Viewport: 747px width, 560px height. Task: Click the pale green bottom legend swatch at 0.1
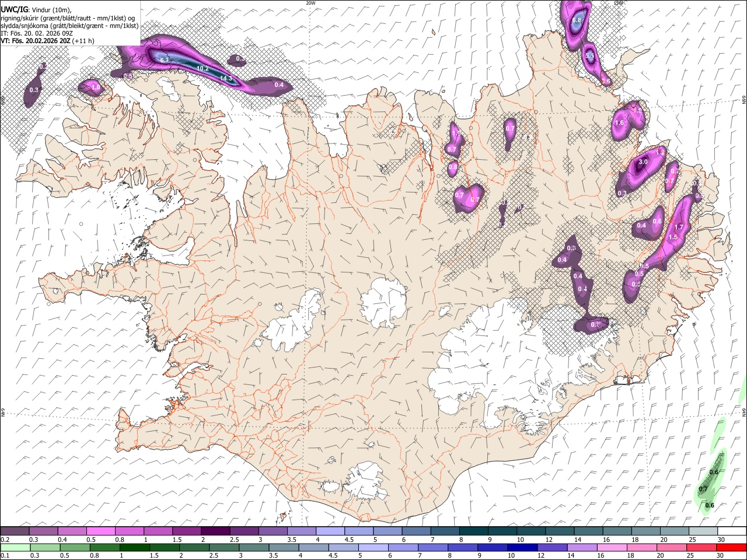pyautogui.click(x=15, y=547)
